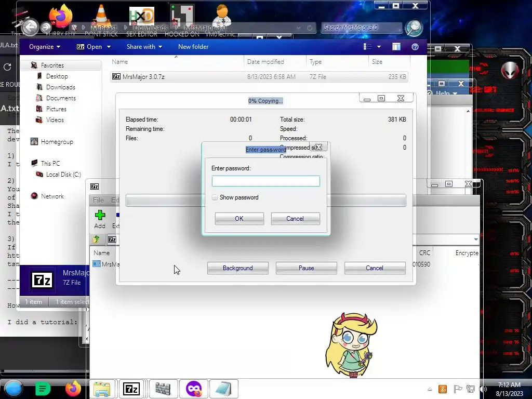Open Local Disk (C:) drive
532x399 pixels.
tap(63, 174)
